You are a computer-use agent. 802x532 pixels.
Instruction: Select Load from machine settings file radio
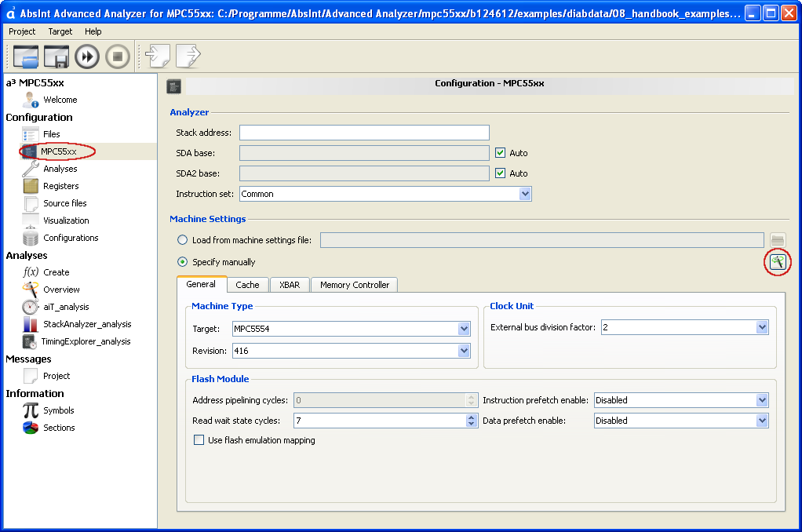tap(182, 239)
